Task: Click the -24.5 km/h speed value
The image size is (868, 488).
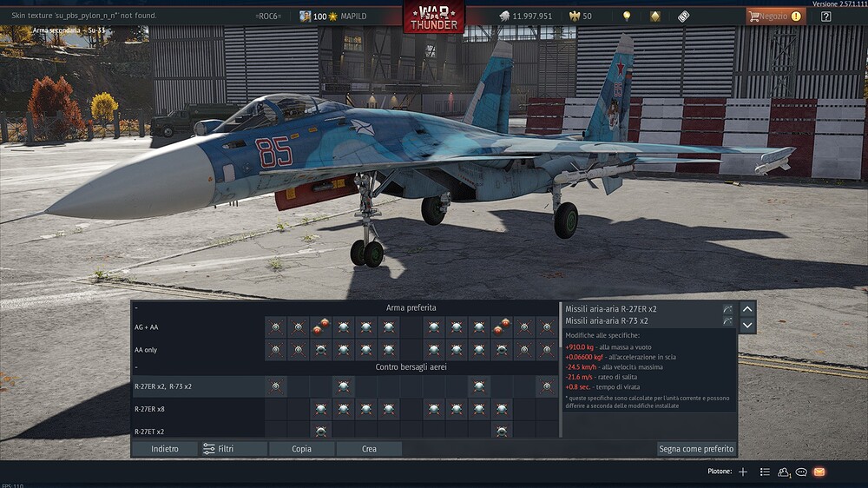Action: point(581,366)
